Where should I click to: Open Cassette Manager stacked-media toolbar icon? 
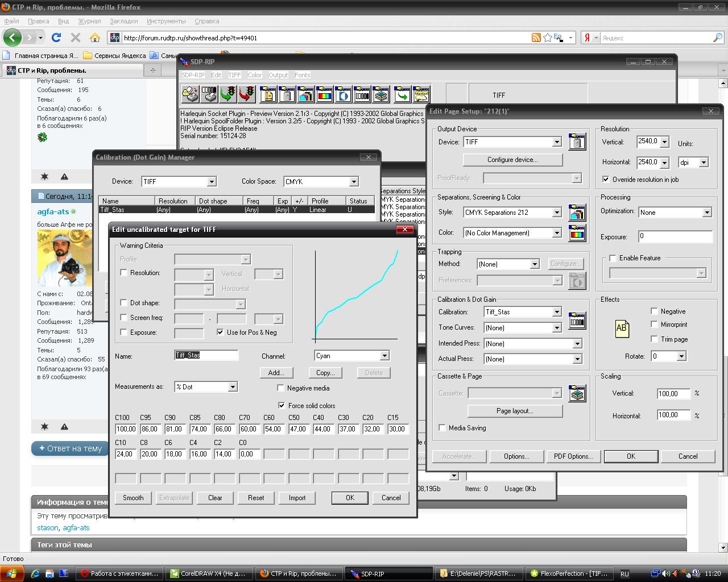pyautogui.click(x=380, y=94)
